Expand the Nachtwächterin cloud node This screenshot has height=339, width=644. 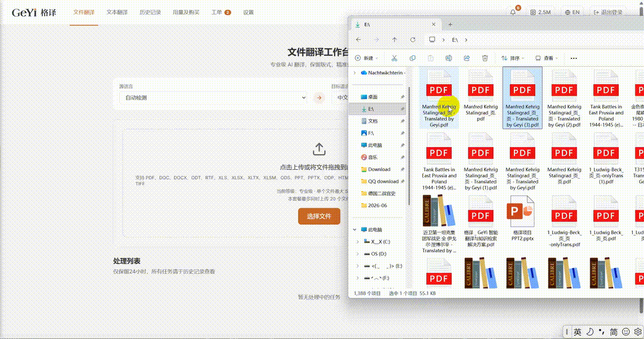coord(355,73)
